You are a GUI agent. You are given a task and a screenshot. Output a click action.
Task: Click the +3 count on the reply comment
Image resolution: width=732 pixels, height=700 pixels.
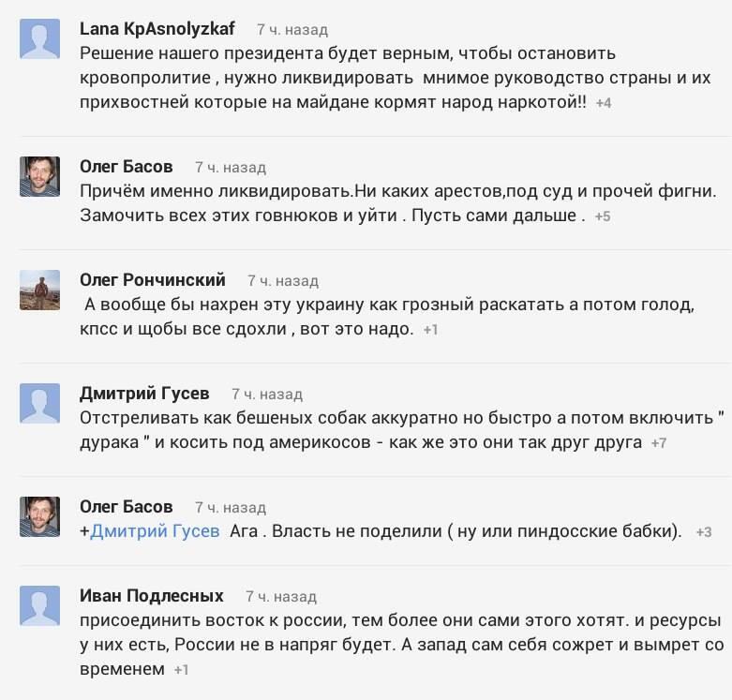click(704, 532)
